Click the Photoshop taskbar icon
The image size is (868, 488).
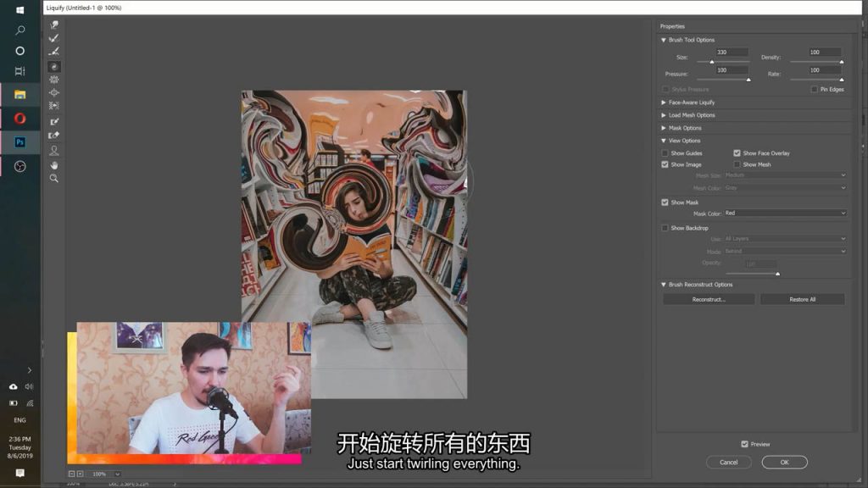20,142
